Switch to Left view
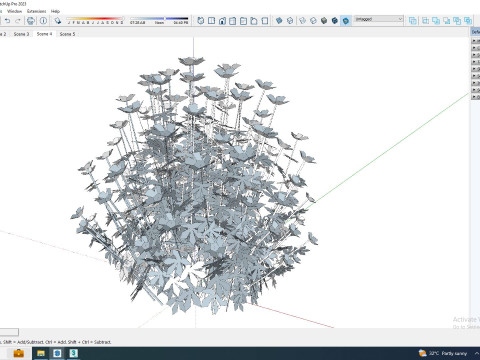480x360 pixels. click(254, 21)
